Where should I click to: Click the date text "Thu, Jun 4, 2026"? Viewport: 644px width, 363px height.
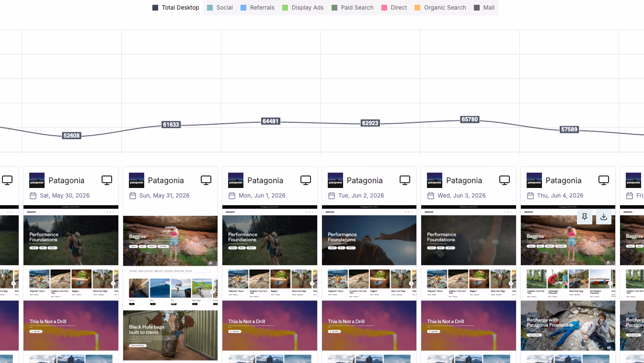(x=560, y=196)
